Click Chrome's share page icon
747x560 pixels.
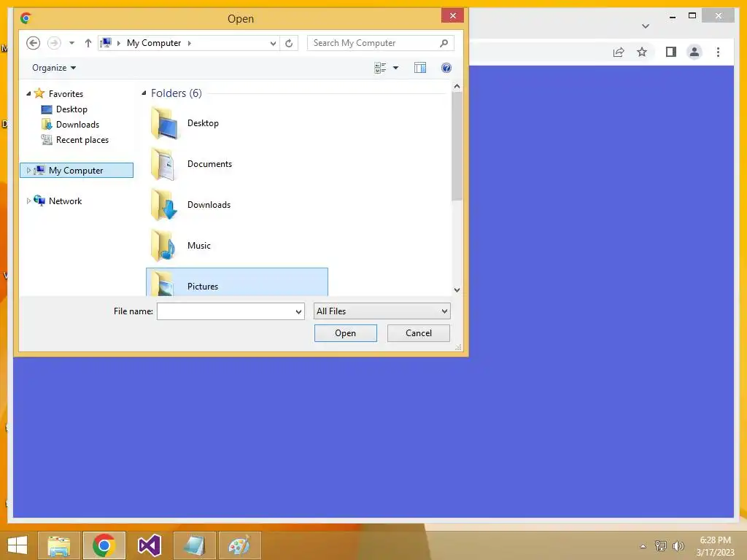619,52
